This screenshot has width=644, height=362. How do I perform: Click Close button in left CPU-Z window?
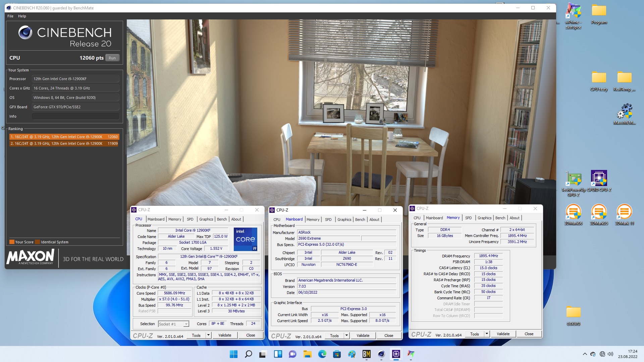pyautogui.click(x=251, y=335)
